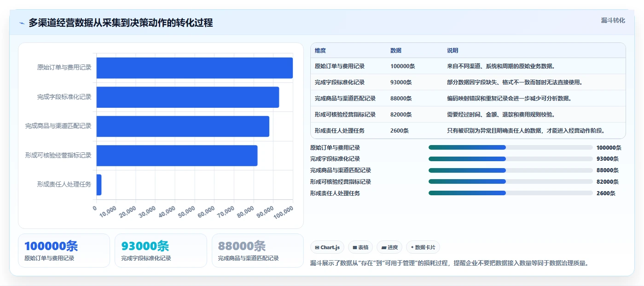Click the 说明 table column header
Viewport: 644px width, 286px height.
pyautogui.click(x=453, y=51)
